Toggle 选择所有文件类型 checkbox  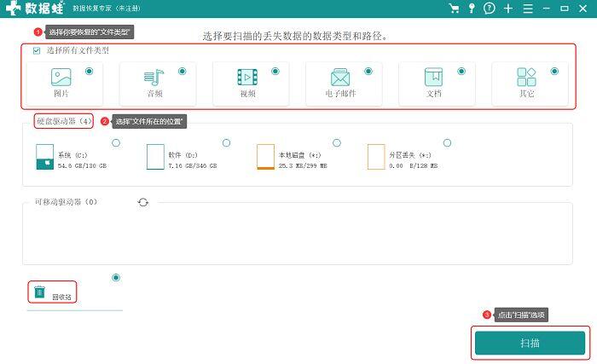tap(37, 50)
